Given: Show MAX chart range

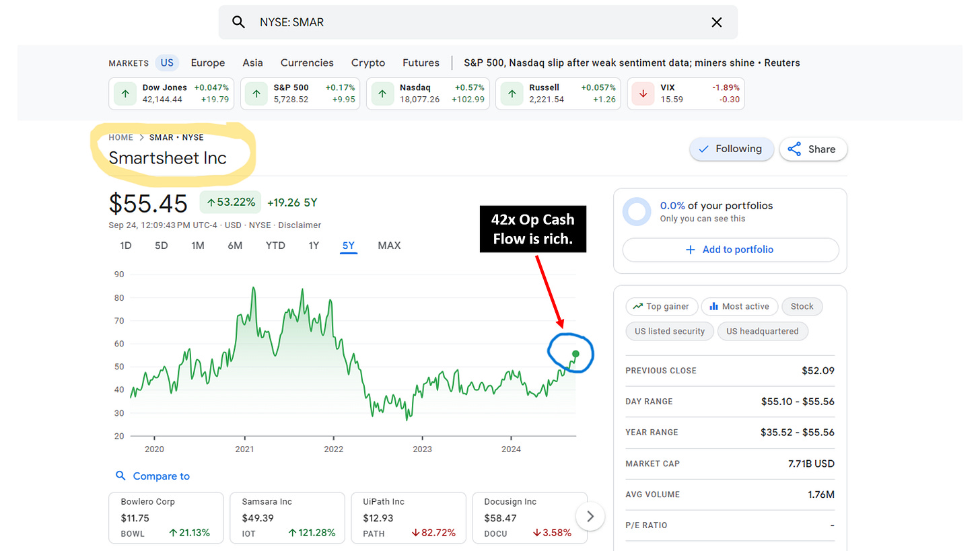Looking at the screenshot, I should (x=389, y=246).
